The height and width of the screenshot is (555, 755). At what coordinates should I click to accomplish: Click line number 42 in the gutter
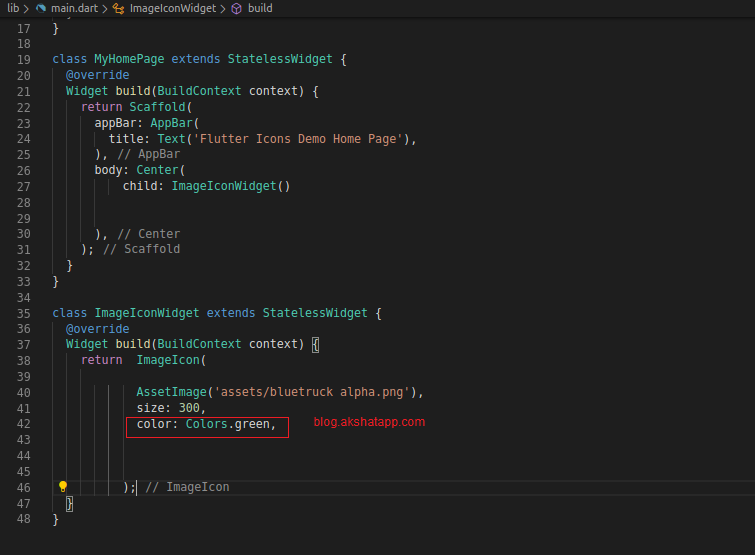coord(23,424)
